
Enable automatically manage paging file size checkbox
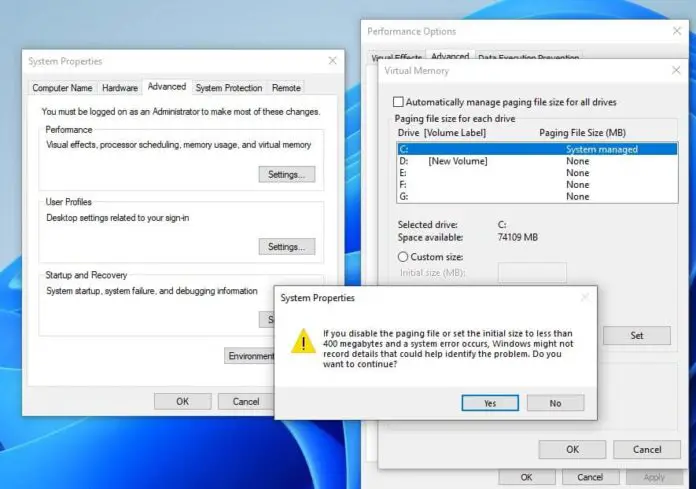coord(400,102)
